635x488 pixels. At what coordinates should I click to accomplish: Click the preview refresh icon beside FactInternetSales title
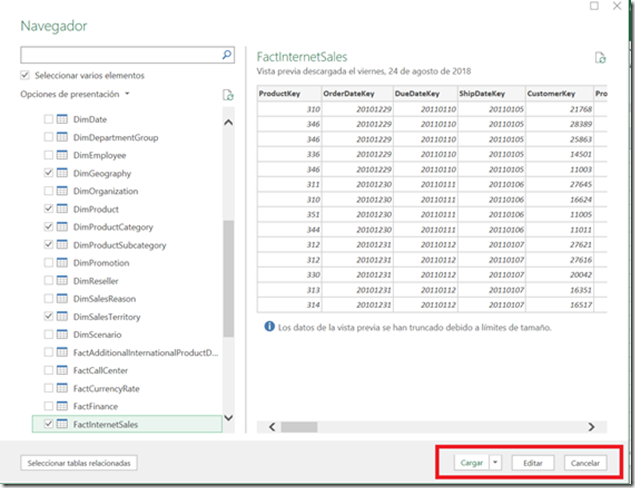[599, 59]
